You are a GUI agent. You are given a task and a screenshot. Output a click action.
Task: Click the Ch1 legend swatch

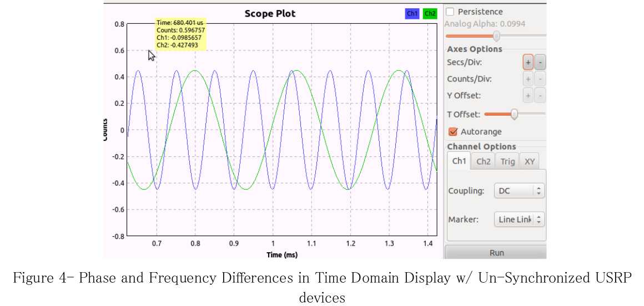pos(412,13)
